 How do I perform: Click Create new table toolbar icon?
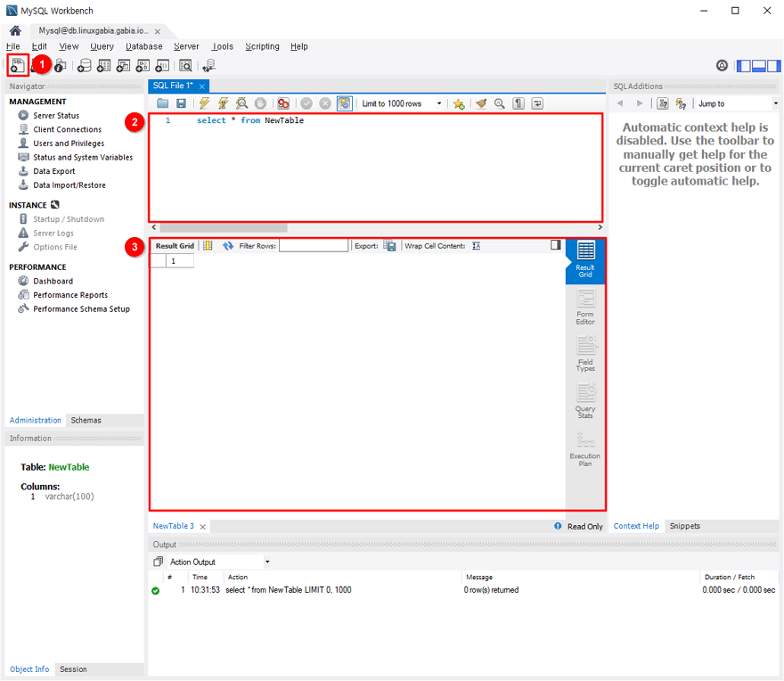104,66
